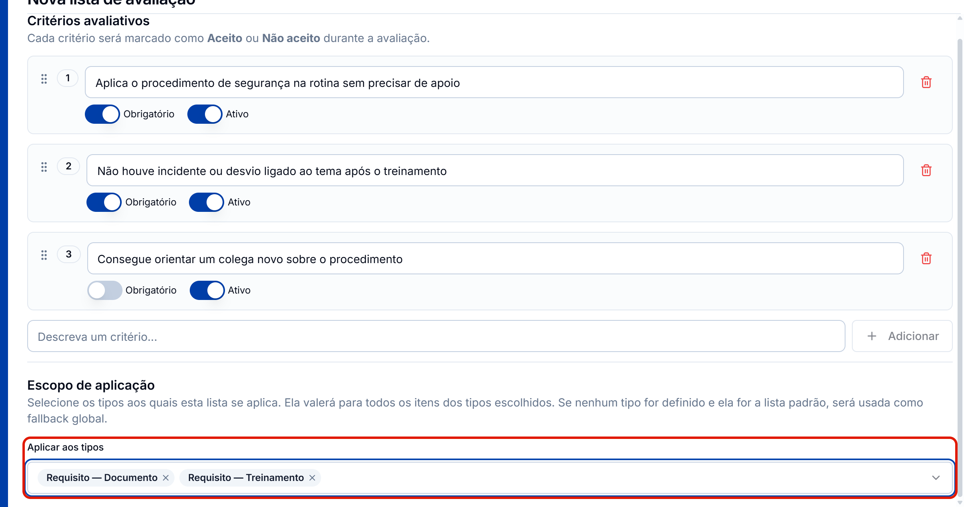This screenshot has height=507, width=980.
Task: Click the Escopo de aplicação heading
Action: tap(91, 385)
